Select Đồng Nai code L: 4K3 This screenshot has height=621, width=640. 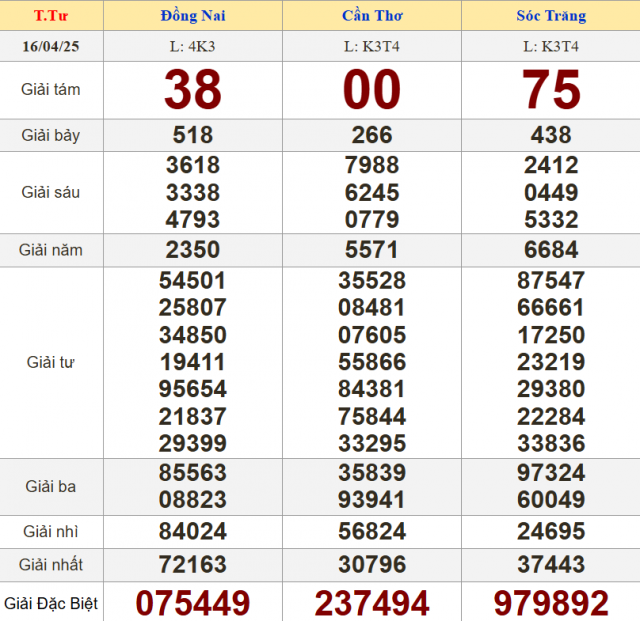[193, 47]
